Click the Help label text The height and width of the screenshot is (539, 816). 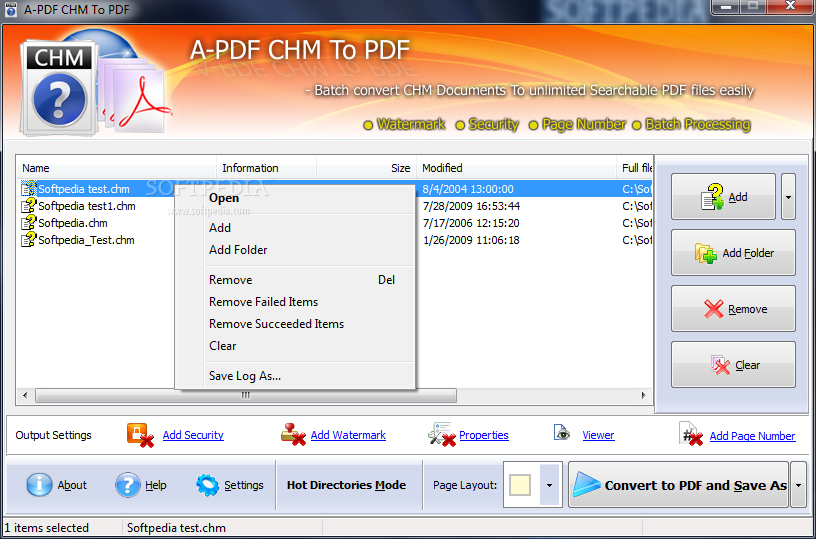[x=156, y=485]
